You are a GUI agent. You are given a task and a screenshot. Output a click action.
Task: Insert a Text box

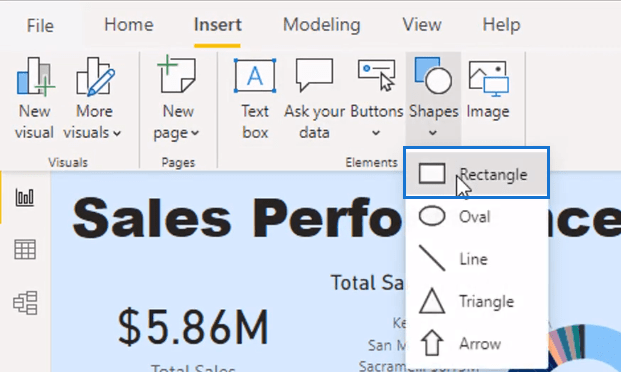(x=255, y=98)
